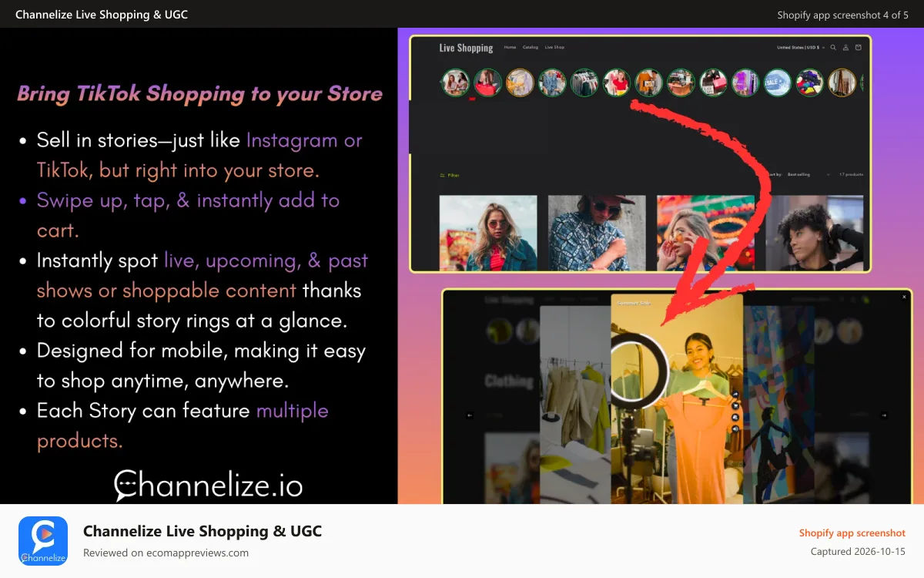Click the Channelize.io logo
The image size is (924, 578).
pos(209,485)
